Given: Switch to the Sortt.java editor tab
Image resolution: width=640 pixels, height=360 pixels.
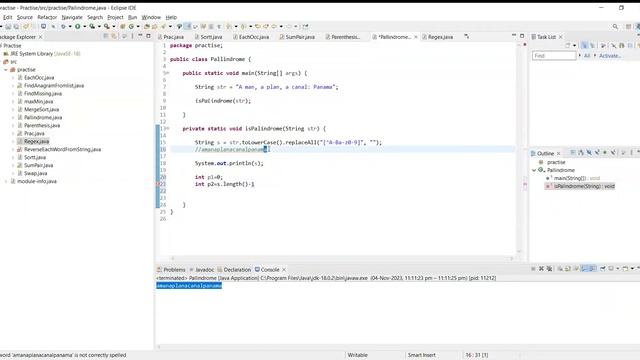Looking at the screenshot, I should [208, 37].
